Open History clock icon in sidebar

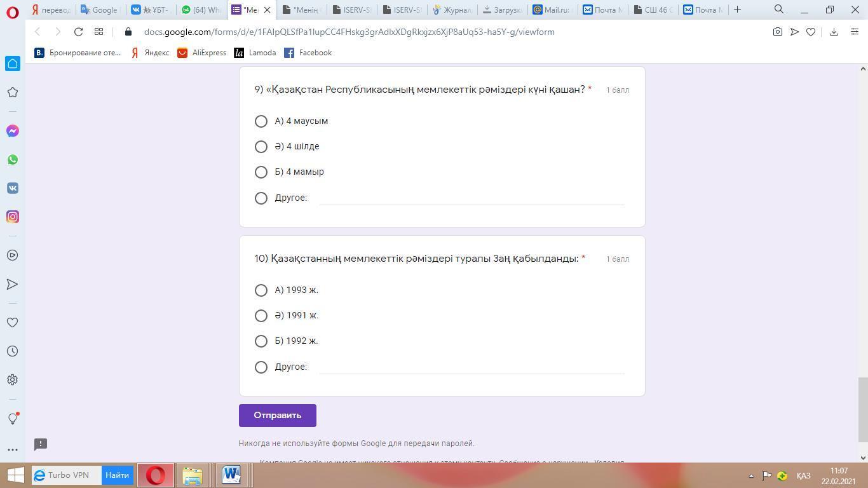12,351
